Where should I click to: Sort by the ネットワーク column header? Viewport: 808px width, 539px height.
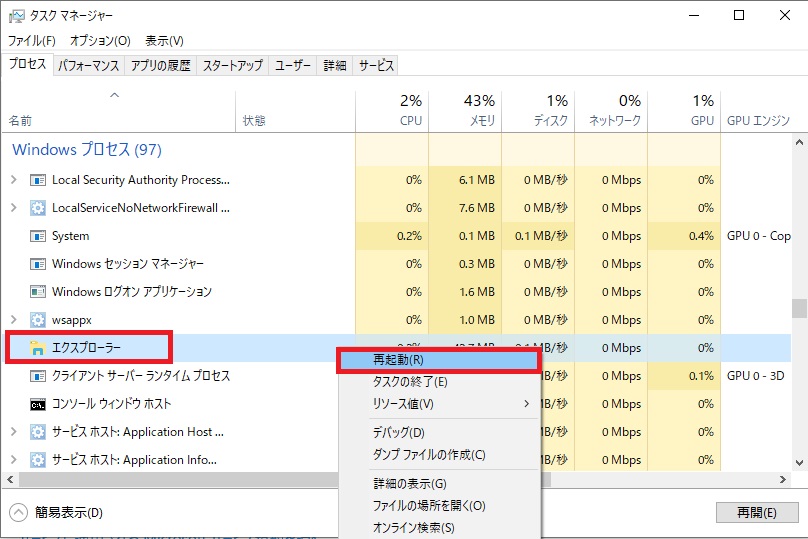click(x=612, y=111)
